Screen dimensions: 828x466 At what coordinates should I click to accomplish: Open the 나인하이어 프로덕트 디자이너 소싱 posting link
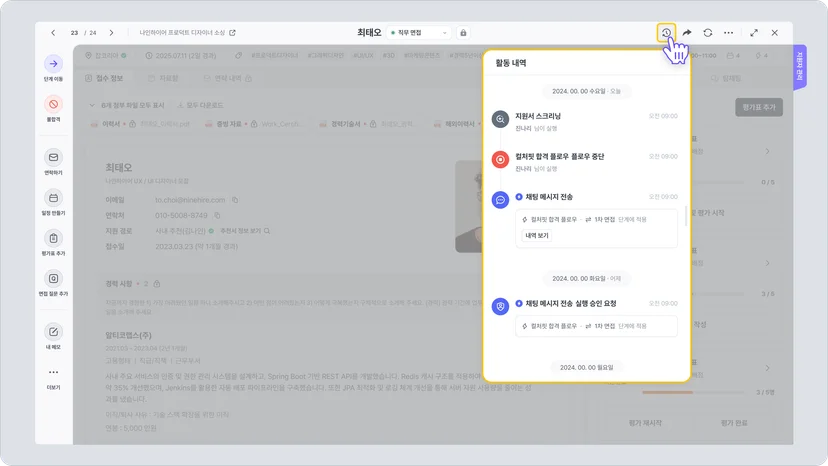click(187, 33)
